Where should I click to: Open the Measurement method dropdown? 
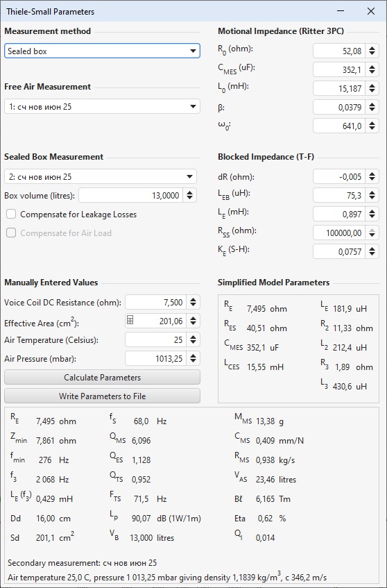point(102,51)
